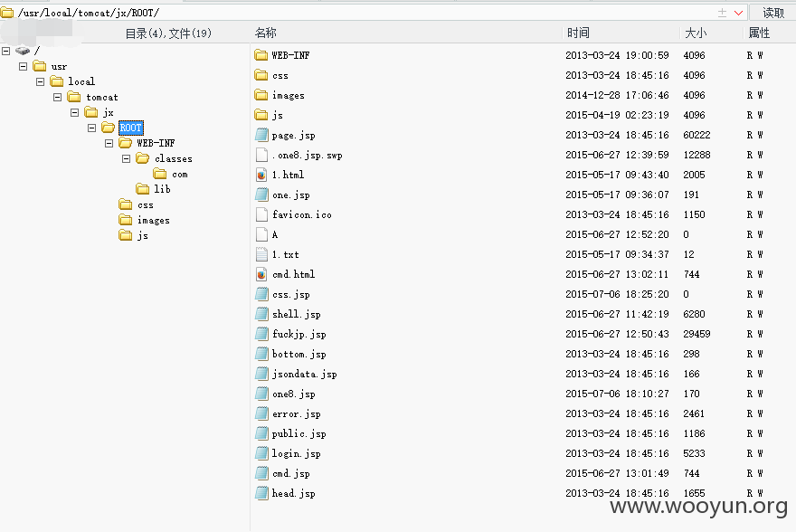This screenshot has width=796, height=532.
Task: Click size value 60222
Action: (697, 135)
